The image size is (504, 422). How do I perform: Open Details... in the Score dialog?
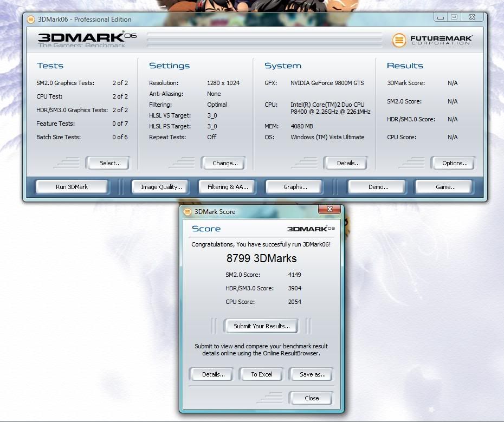[x=211, y=374]
